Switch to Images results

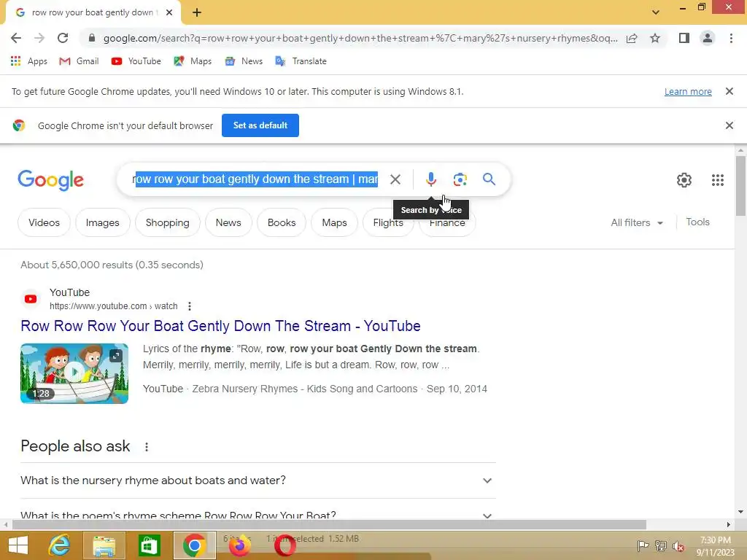pos(102,222)
